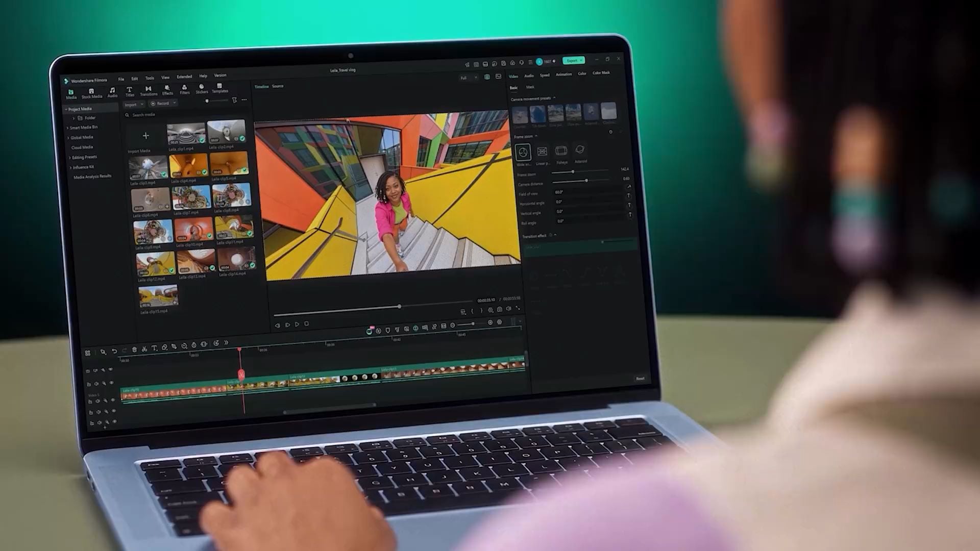Switch to the Speed tab
Viewport: 980px width, 551px height.
click(x=545, y=75)
